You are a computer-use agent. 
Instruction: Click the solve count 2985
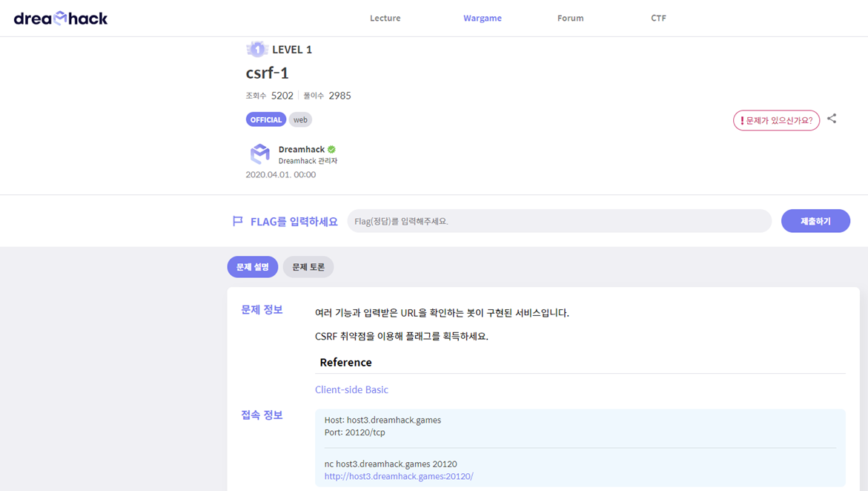pos(340,96)
